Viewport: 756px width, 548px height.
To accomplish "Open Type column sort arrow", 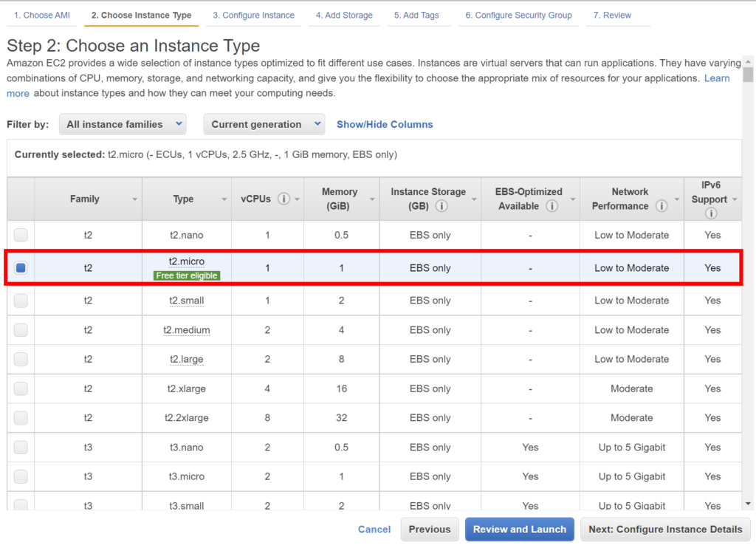I will click(224, 199).
